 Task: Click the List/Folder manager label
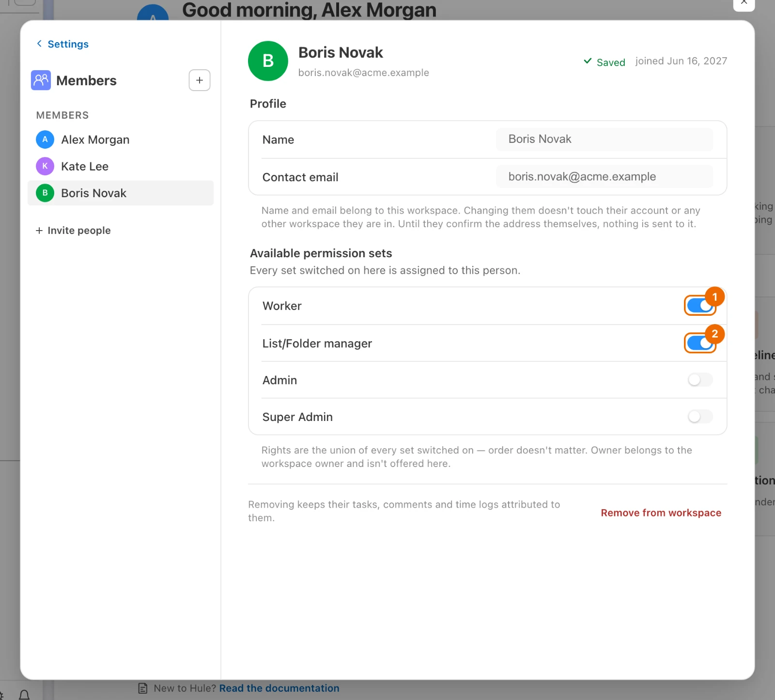coord(317,343)
